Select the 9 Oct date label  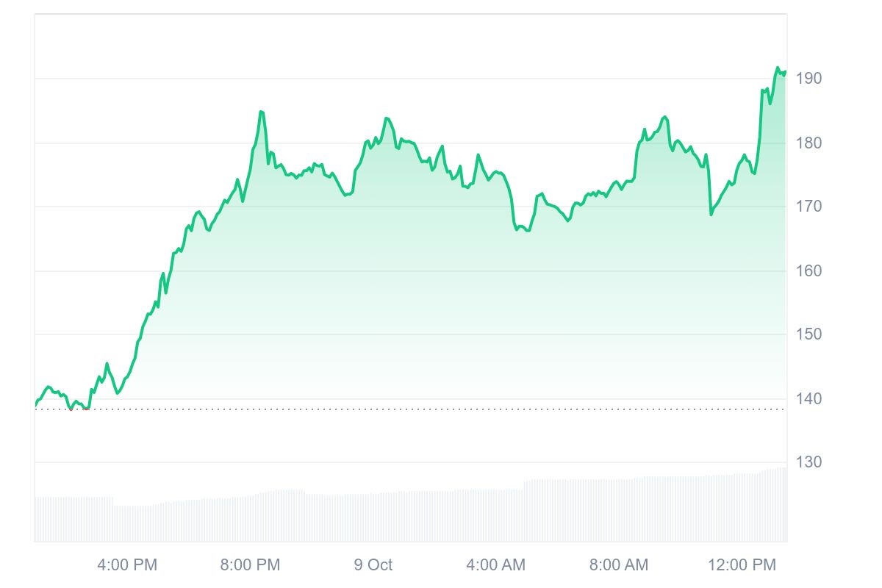pos(373,564)
